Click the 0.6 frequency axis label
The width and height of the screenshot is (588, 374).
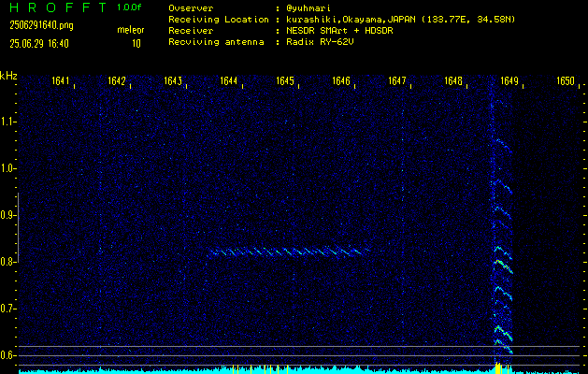click(x=7, y=355)
